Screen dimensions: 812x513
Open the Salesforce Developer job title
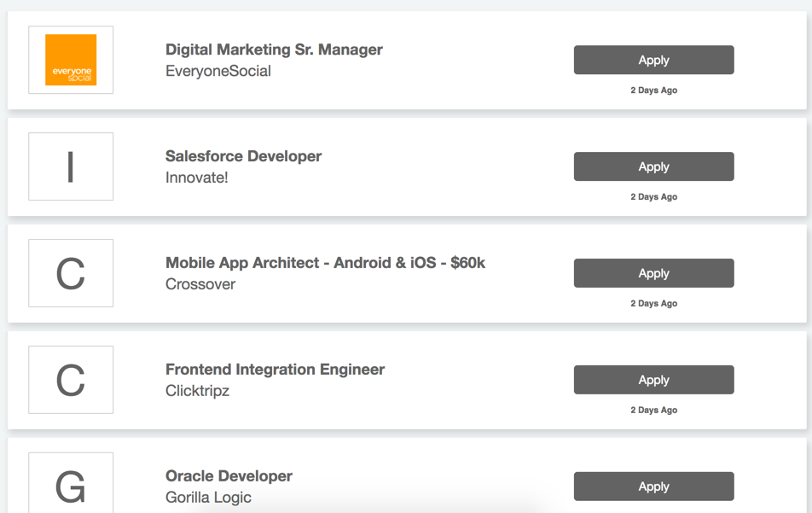coord(243,156)
